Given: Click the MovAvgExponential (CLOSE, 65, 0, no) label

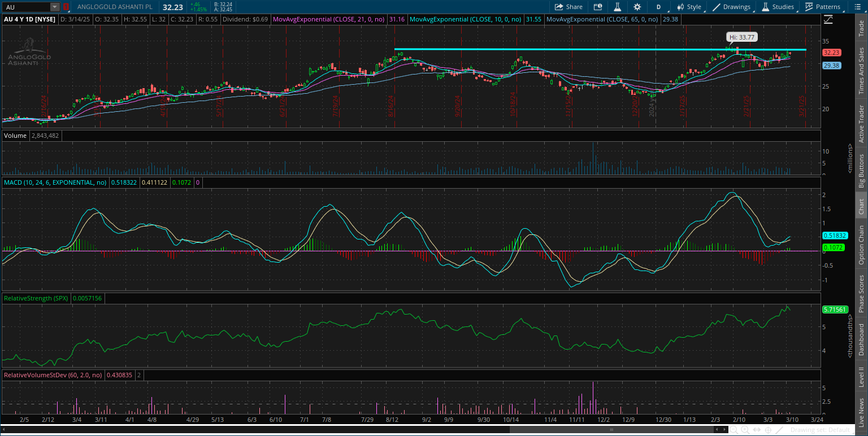Looking at the screenshot, I should point(602,19).
